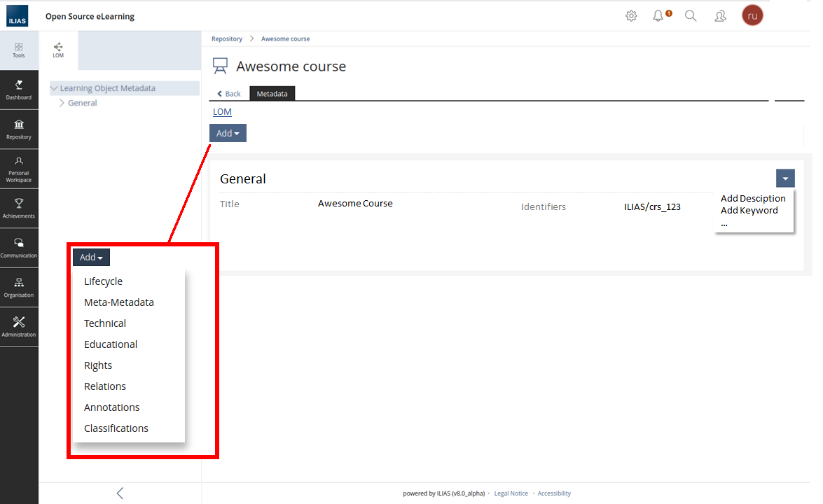
Task: Open the General section actions dropdown
Action: point(785,178)
